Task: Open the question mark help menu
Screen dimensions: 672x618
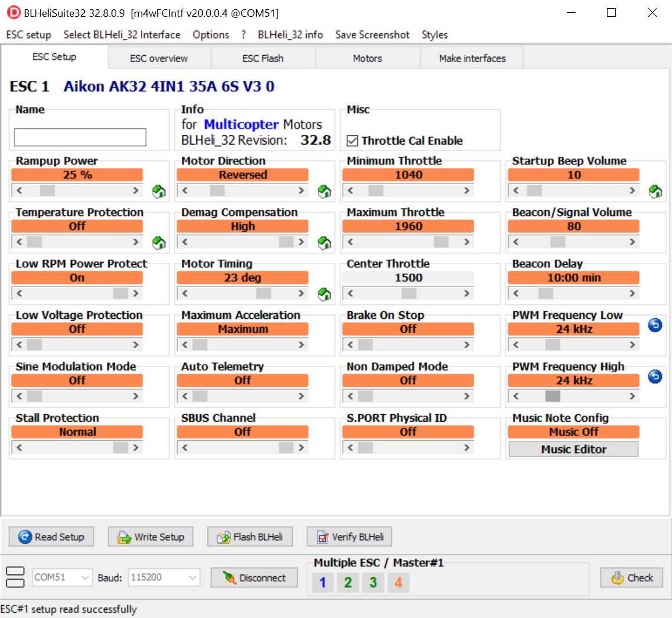Action: click(243, 35)
